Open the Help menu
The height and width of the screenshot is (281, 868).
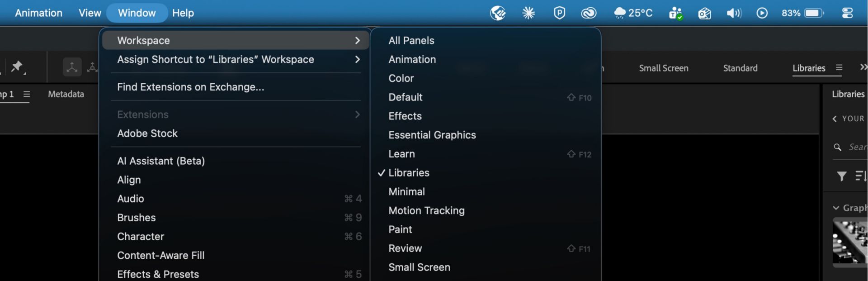[183, 13]
